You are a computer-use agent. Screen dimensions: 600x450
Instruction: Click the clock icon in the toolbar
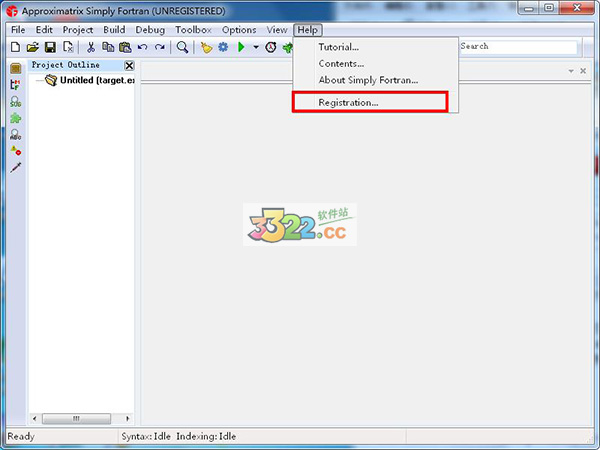pyautogui.click(x=271, y=47)
